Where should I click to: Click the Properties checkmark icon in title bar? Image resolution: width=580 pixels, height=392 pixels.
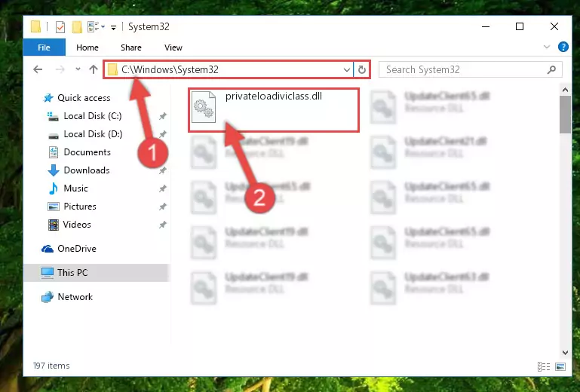coord(60,27)
